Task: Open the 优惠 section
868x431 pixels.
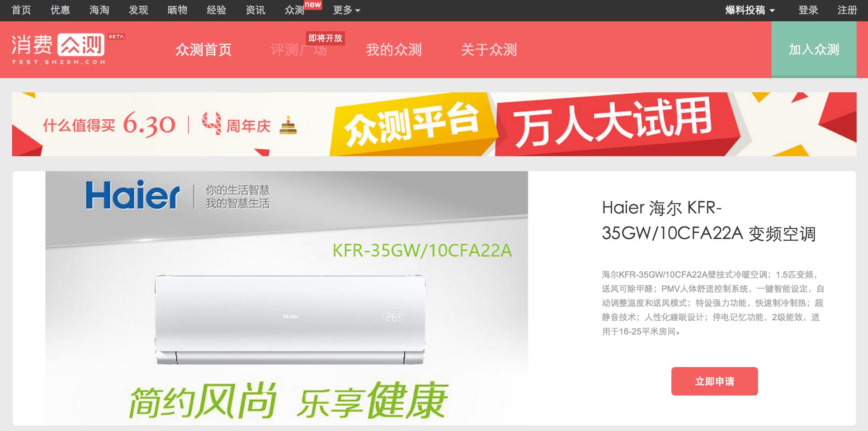Action: click(x=60, y=10)
